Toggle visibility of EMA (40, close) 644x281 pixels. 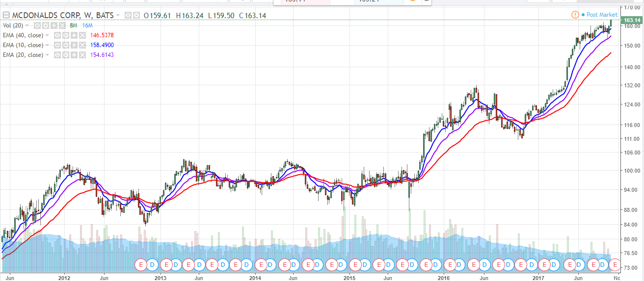pyautogui.click(x=57, y=35)
